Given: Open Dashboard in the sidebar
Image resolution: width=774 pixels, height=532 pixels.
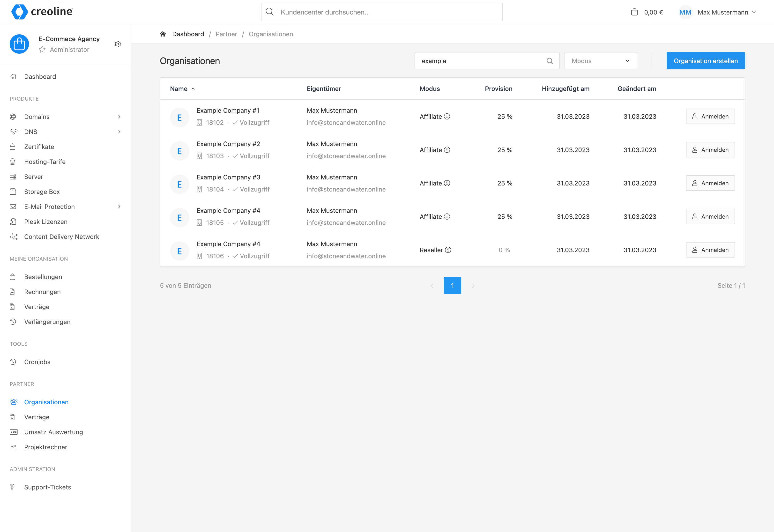Looking at the screenshot, I should 40,77.
